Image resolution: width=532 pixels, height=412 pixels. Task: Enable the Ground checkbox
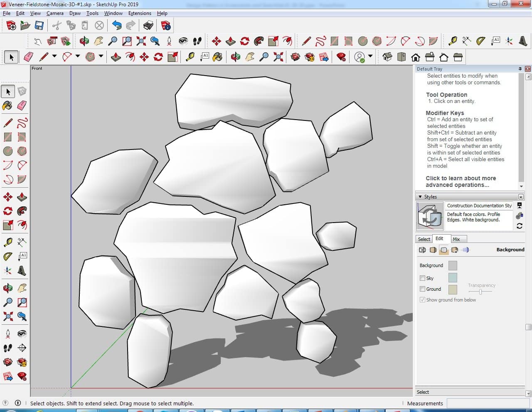(422, 289)
